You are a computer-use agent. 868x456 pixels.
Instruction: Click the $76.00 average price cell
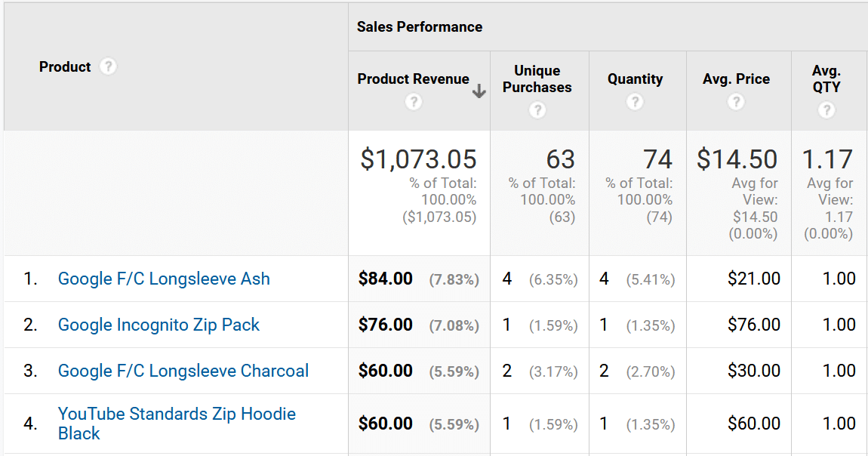tap(754, 325)
